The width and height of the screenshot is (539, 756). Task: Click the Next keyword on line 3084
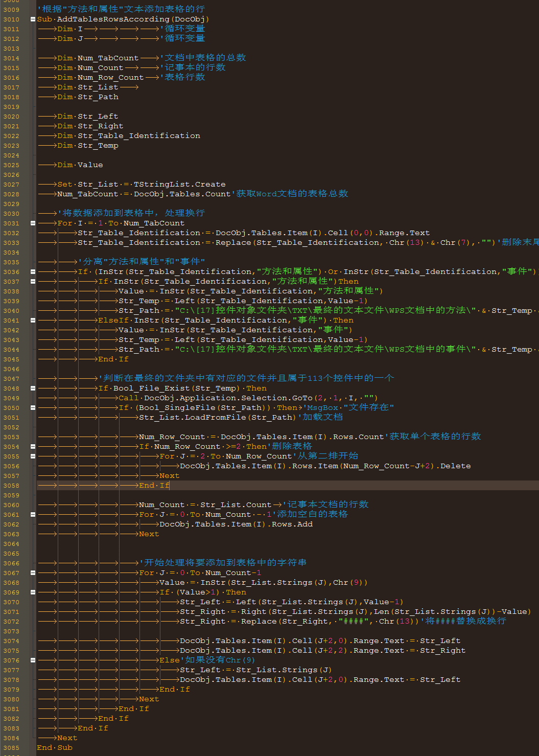[67, 738]
